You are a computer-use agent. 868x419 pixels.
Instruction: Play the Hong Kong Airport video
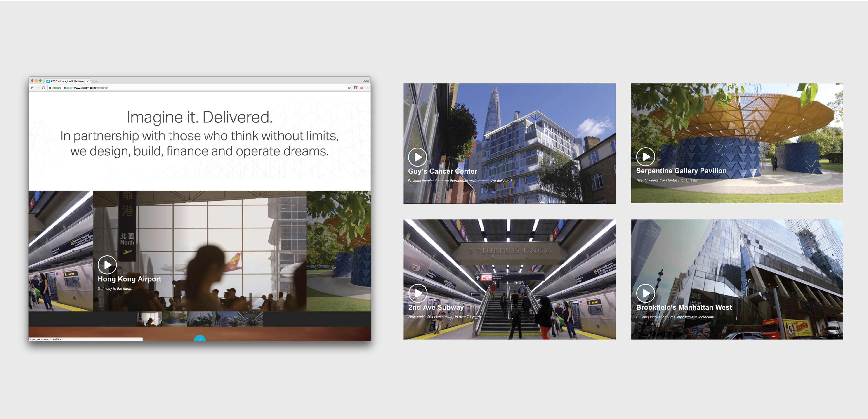coord(107,265)
